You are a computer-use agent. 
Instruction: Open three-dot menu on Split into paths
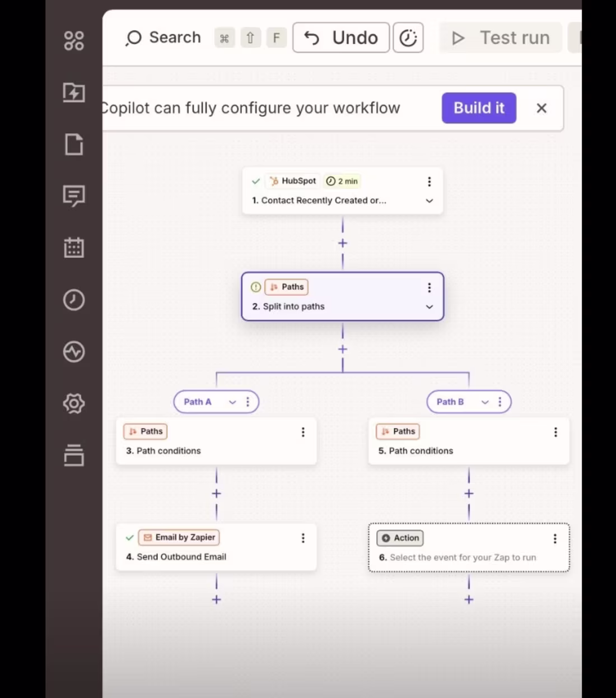[x=430, y=287]
